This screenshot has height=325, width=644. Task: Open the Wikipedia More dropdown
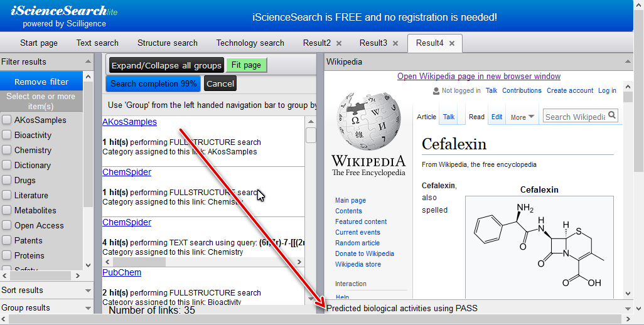point(522,117)
